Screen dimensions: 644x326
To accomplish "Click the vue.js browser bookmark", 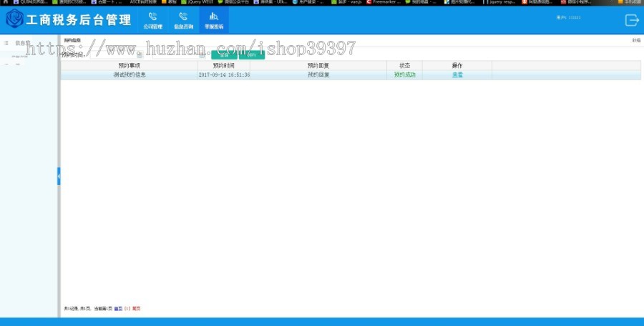I will pos(346,2).
